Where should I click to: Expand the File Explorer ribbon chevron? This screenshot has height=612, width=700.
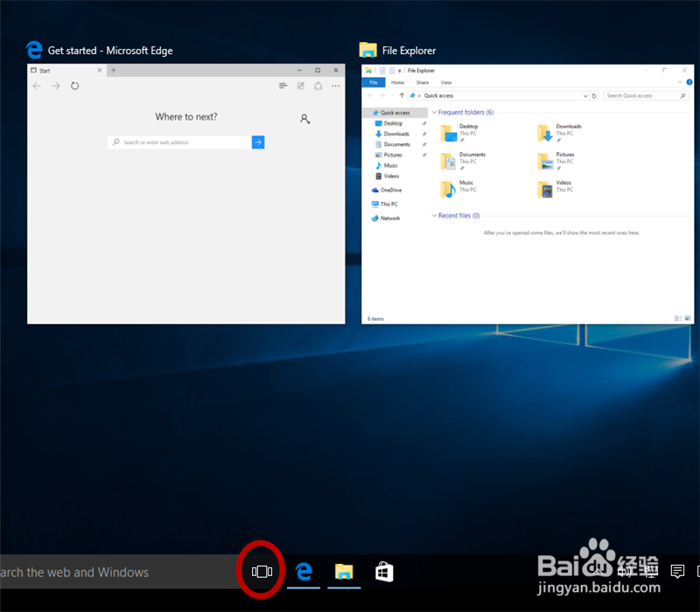click(680, 82)
